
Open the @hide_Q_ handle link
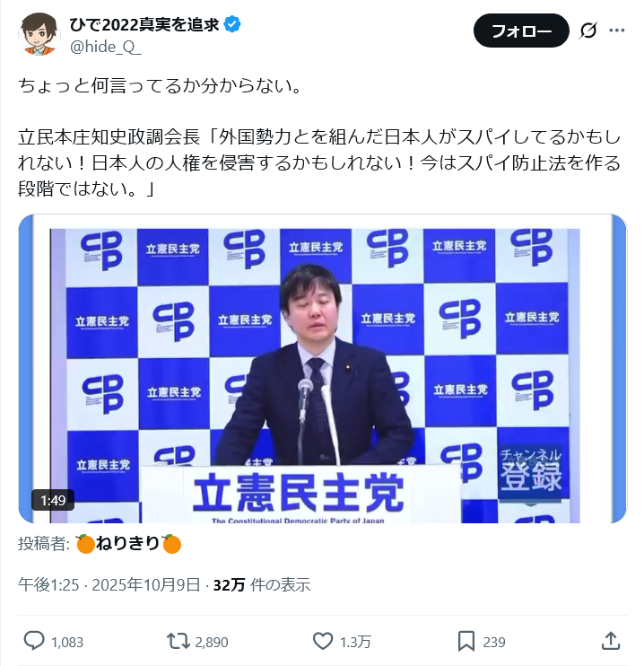point(106,47)
